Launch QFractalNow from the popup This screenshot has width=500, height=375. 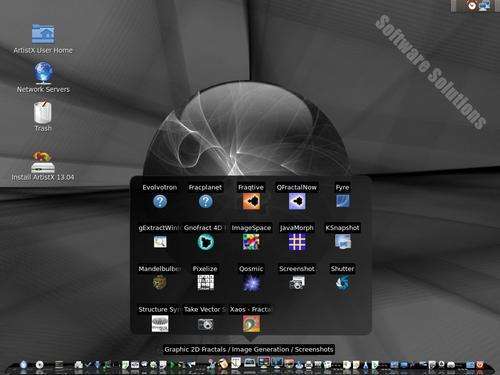click(297, 201)
